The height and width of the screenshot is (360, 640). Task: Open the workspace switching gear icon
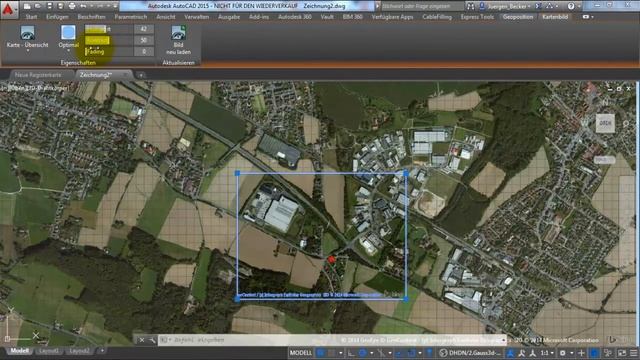[563, 353]
